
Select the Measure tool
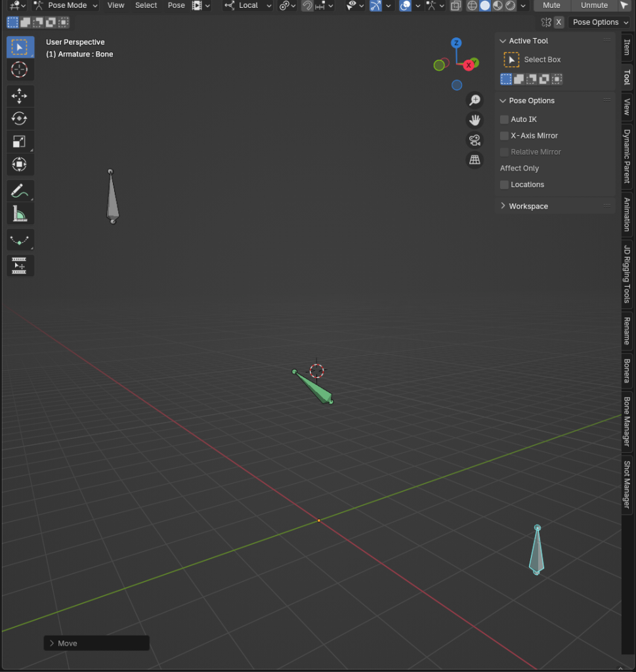(x=20, y=213)
